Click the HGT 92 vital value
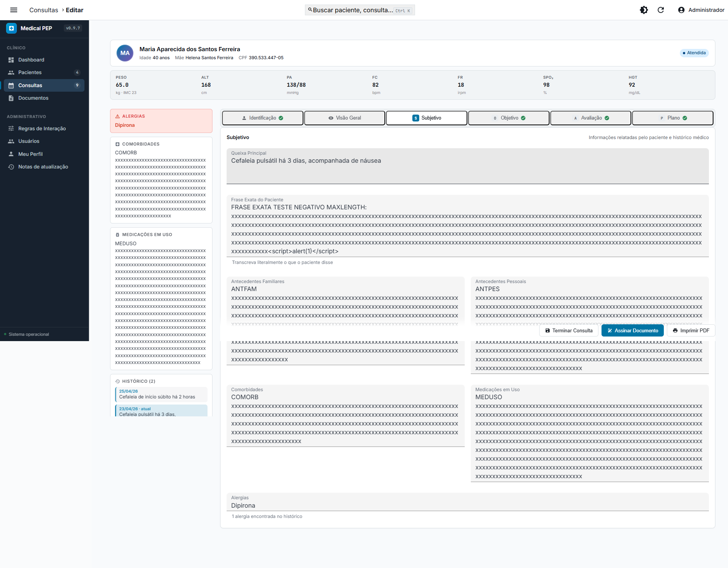This screenshot has width=728, height=568. [632, 85]
